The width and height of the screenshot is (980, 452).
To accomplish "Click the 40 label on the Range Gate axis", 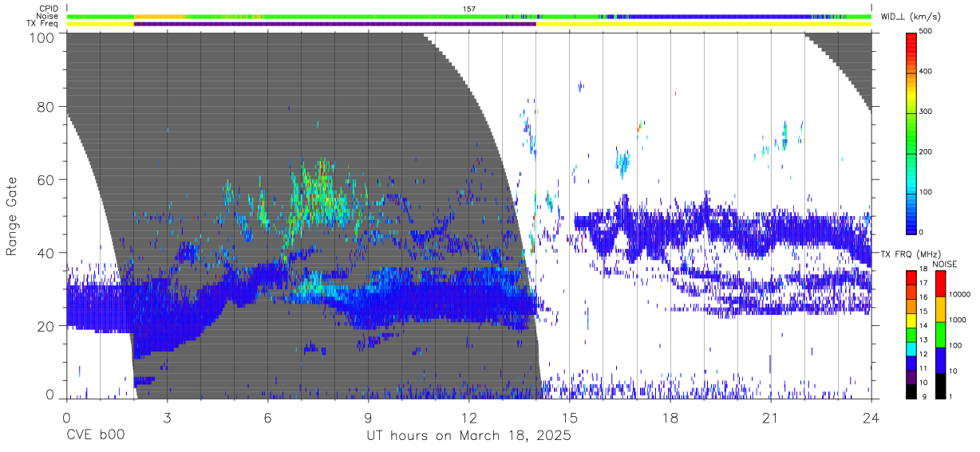I will coord(46,253).
